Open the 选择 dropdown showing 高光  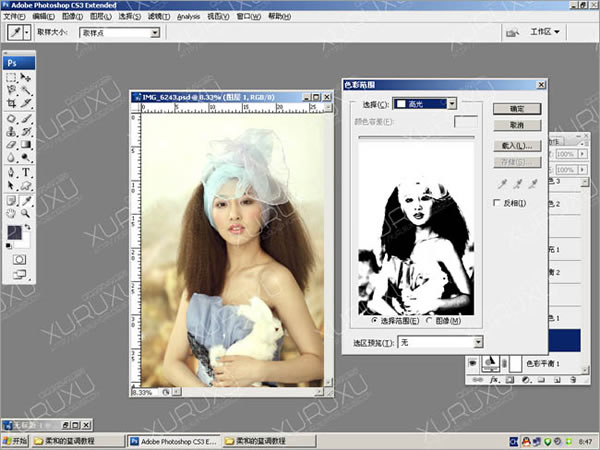(424, 103)
